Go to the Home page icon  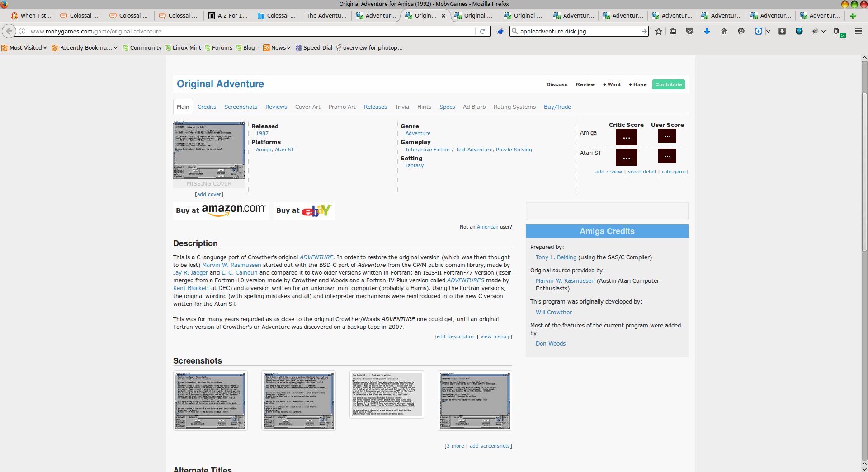724,31
